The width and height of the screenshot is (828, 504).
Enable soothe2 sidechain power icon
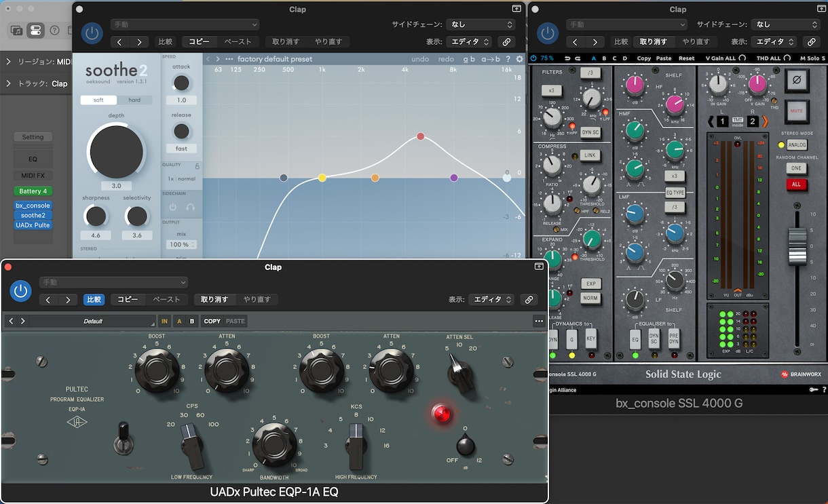172,207
